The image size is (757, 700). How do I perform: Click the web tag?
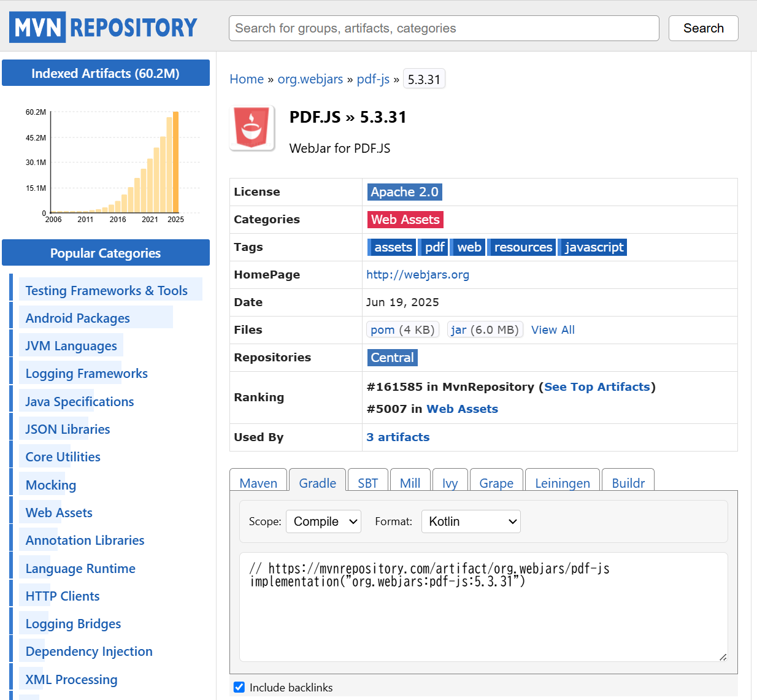(x=468, y=247)
